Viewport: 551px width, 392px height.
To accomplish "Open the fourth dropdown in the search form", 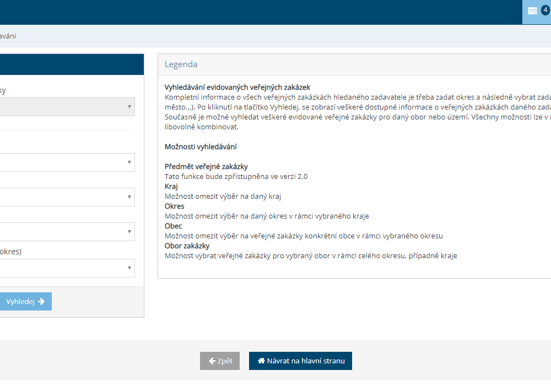I will 66,232.
